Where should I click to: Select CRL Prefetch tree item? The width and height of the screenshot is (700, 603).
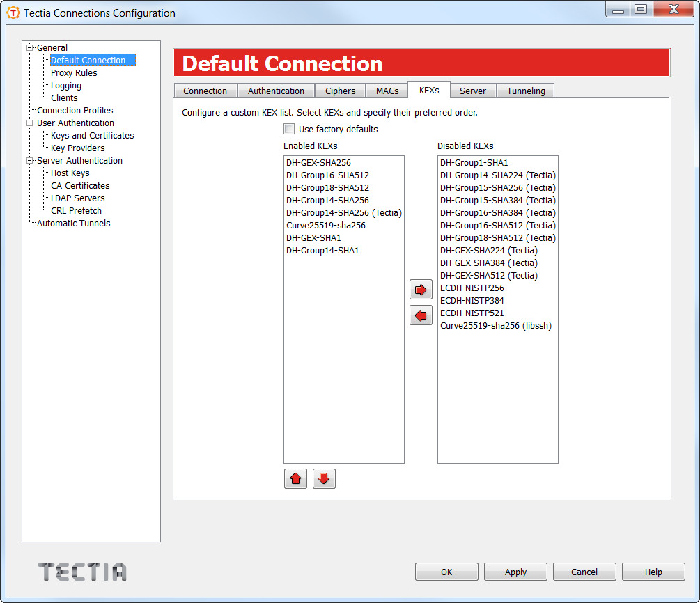coord(77,210)
